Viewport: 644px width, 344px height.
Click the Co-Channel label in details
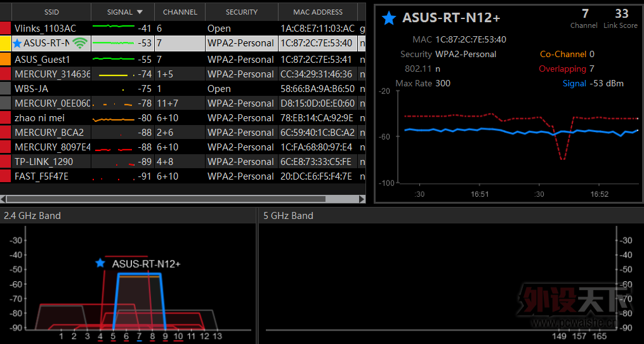click(563, 54)
